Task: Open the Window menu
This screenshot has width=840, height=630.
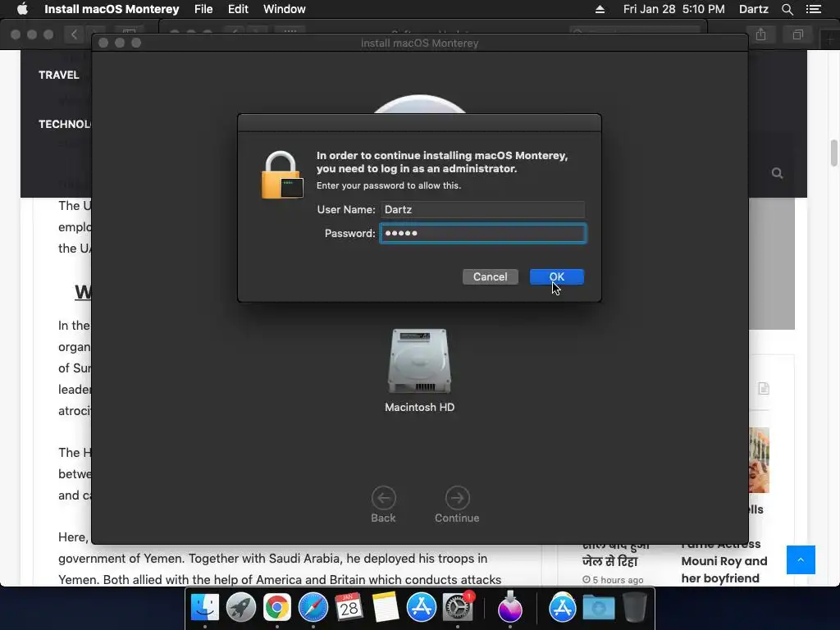Action: [285, 9]
